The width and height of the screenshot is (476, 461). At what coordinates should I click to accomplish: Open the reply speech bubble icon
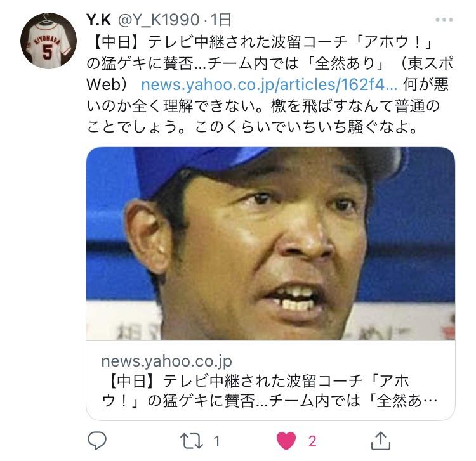pyautogui.click(x=97, y=440)
